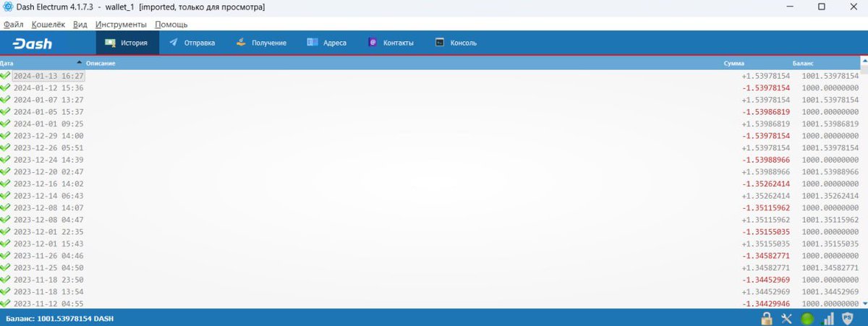The image size is (868, 326).
Task: Click green checkmark for 2024-01-12 15:36 transaction
Action: tap(6, 87)
